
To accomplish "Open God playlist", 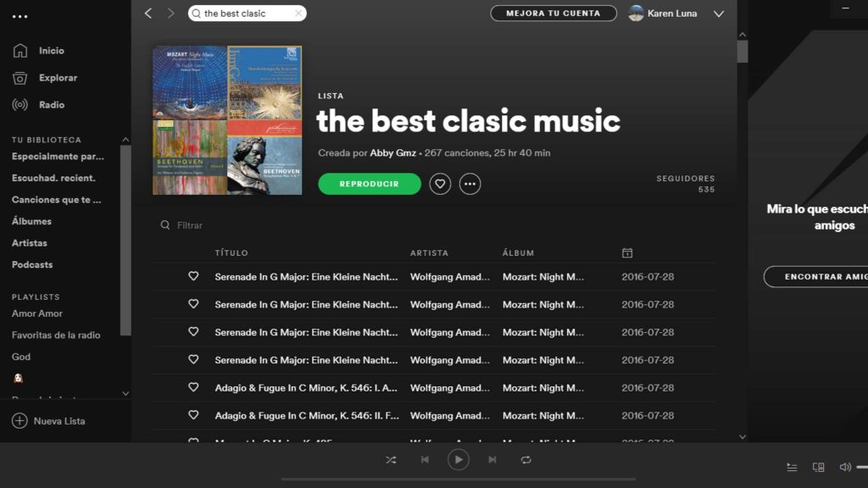I will coord(21,357).
